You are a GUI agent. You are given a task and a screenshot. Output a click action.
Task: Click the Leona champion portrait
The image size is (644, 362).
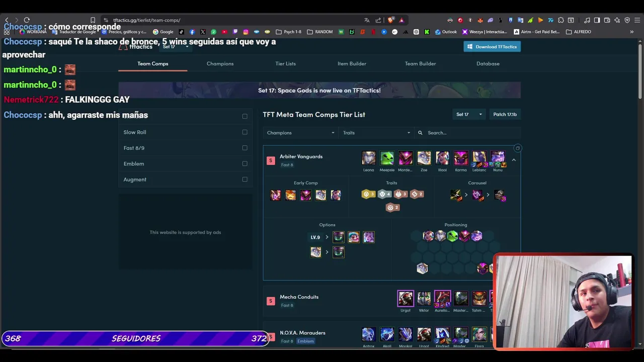(x=369, y=158)
